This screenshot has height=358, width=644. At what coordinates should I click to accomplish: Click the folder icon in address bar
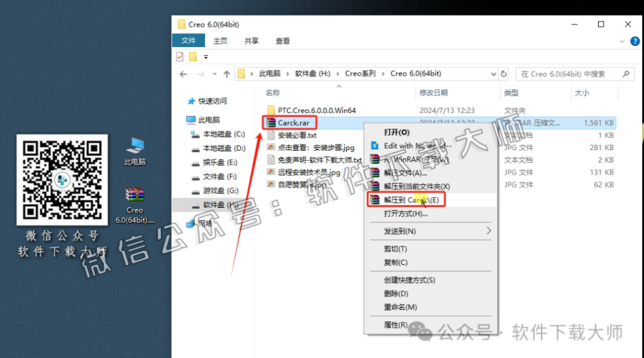coord(241,74)
